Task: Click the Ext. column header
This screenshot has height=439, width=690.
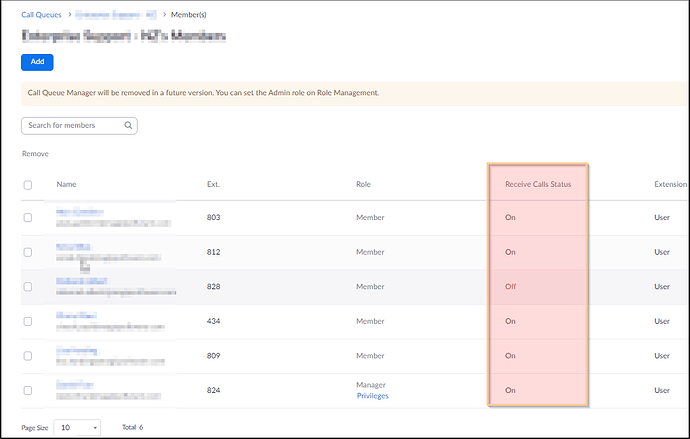Action: (x=213, y=184)
